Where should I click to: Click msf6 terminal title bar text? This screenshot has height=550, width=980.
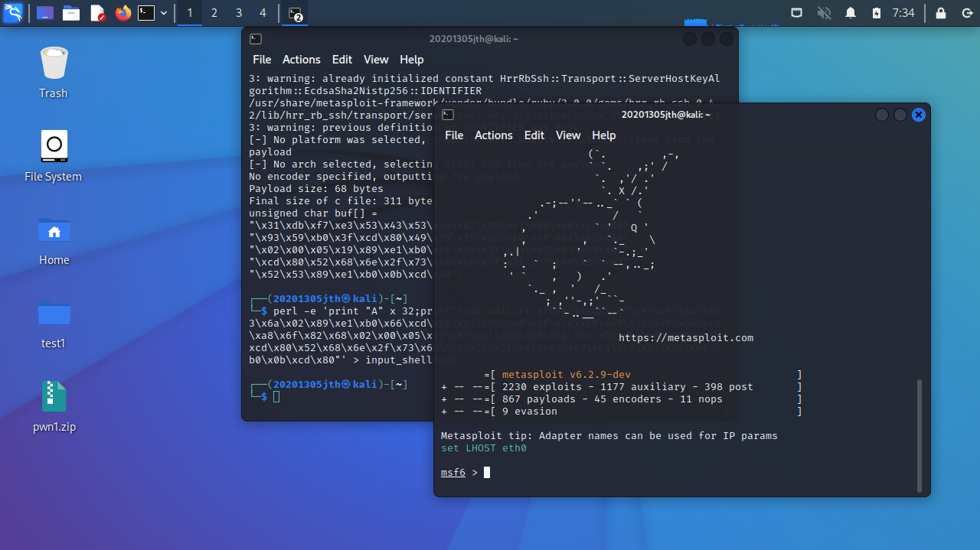click(x=666, y=115)
